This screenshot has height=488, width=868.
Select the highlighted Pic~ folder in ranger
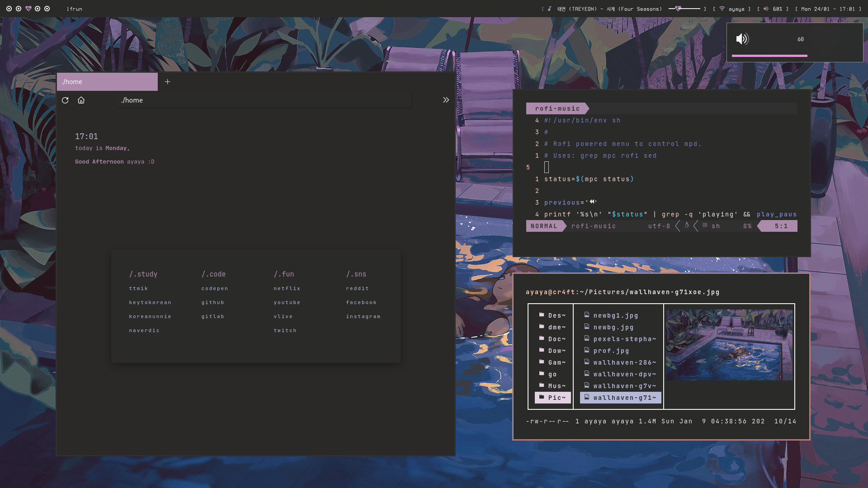(x=552, y=398)
